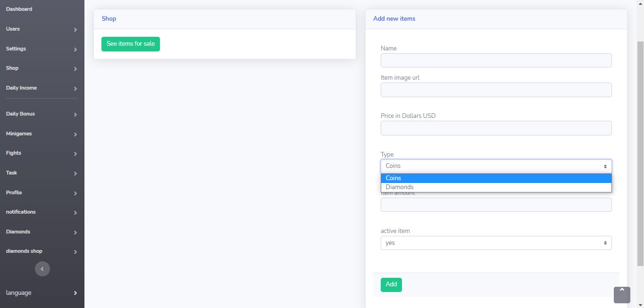Click the See items for sale button

click(x=131, y=44)
